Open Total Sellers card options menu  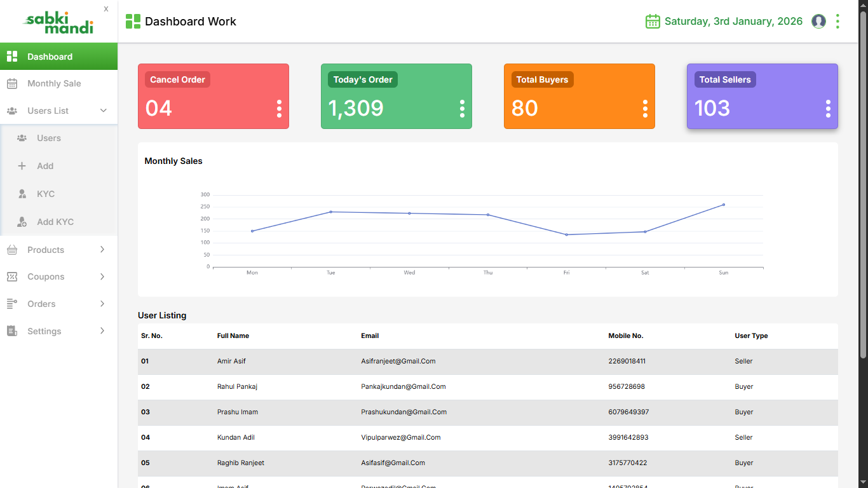point(828,109)
